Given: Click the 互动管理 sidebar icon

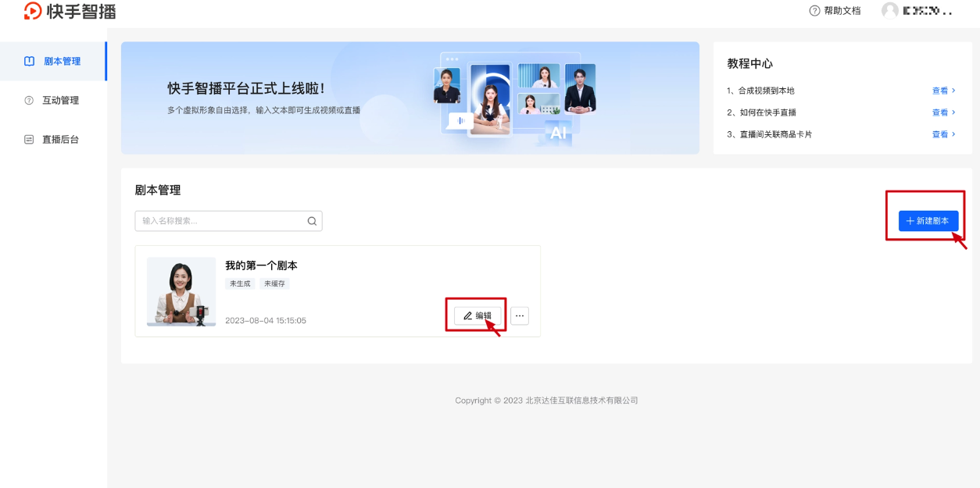Looking at the screenshot, I should (29, 100).
